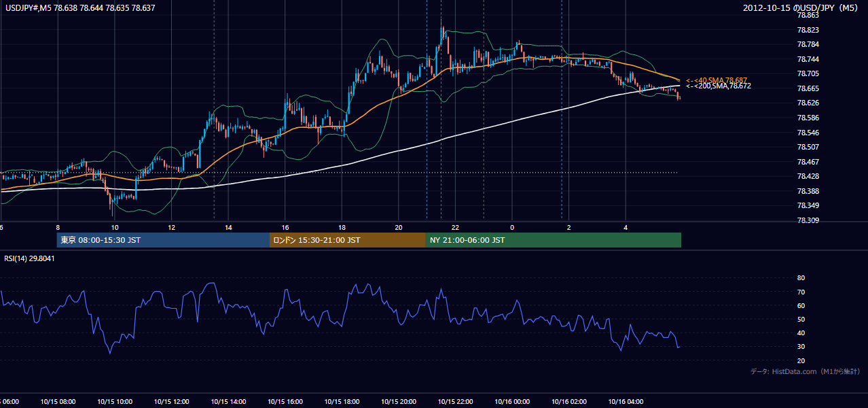The height and width of the screenshot is (408, 868).
Task: Select the 78.863 price axis label
Action: click(x=809, y=15)
